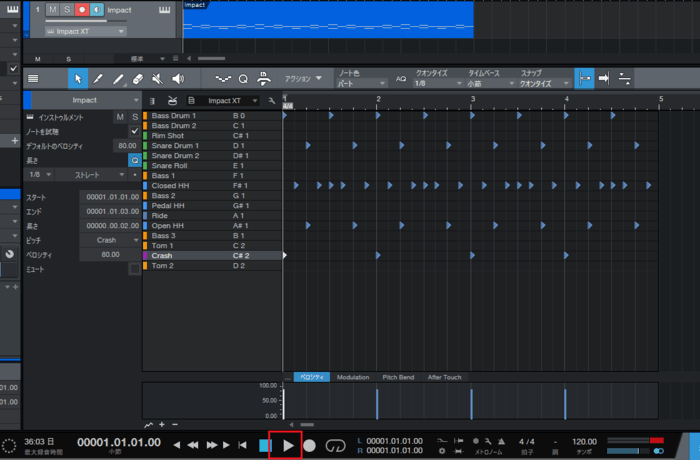
Task: Select the Mute tool in editor
Action: pyautogui.click(x=158, y=78)
